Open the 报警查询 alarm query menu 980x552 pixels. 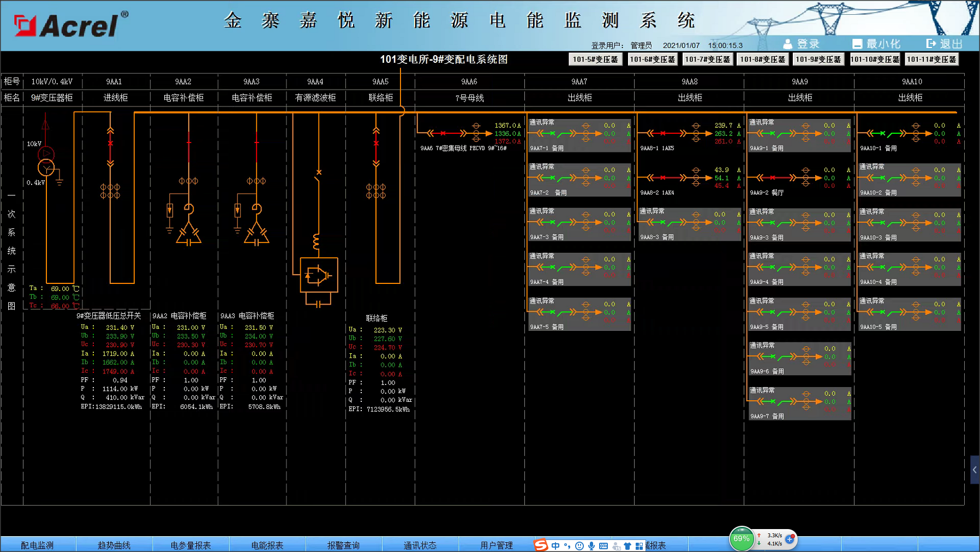[343, 545]
